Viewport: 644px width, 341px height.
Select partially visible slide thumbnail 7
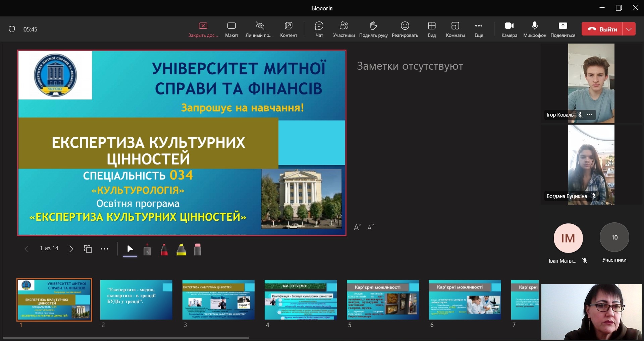pos(525,300)
